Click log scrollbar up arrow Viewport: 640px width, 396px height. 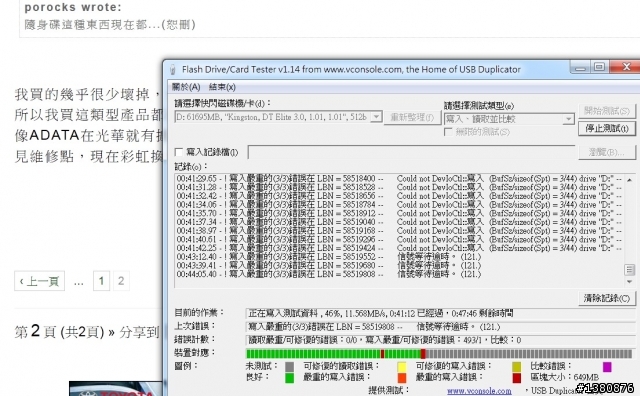(x=629, y=180)
